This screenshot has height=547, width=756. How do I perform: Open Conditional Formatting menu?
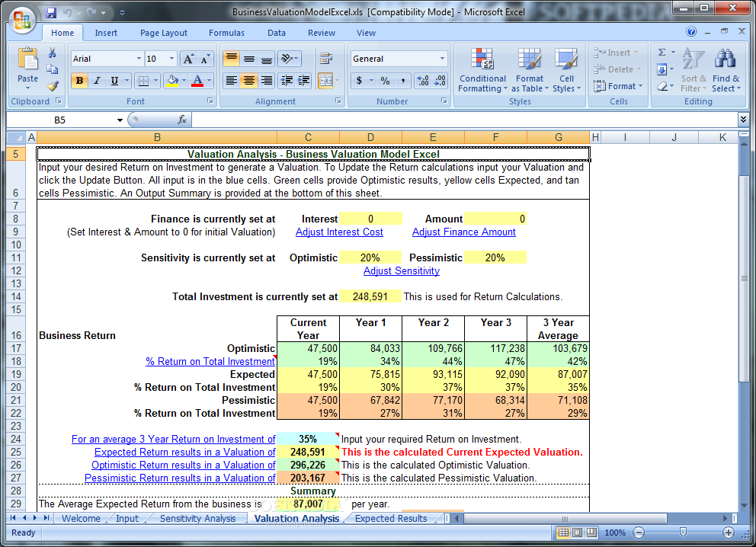(x=482, y=70)
